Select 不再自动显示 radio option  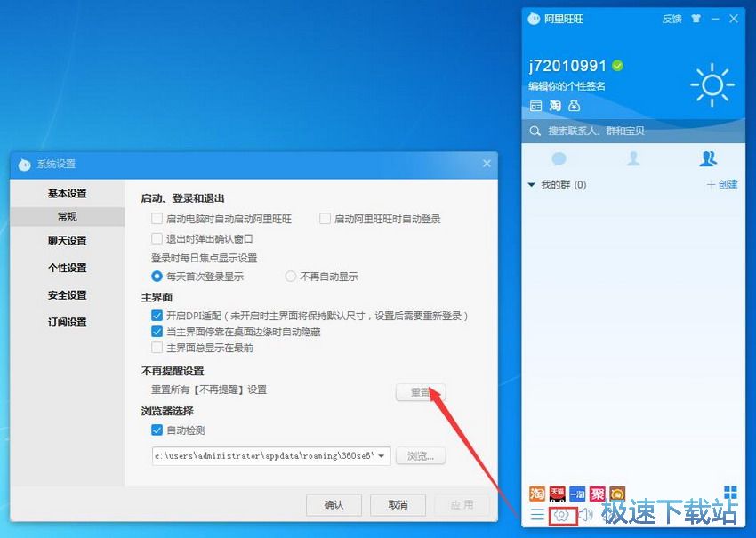(x=290, y=277)
